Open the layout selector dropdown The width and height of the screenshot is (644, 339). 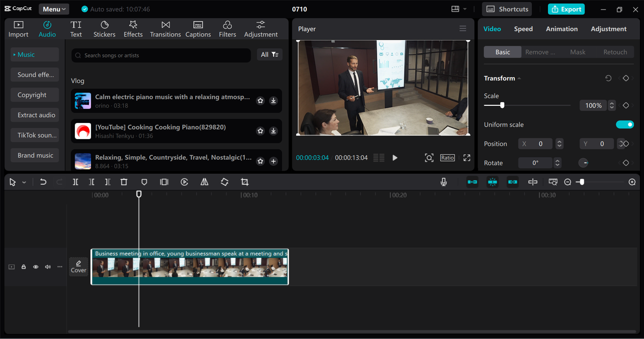(459, 9)
